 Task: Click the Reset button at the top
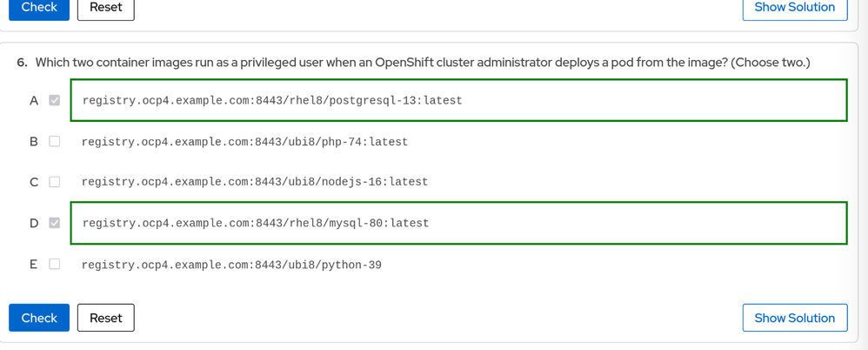click(105, 7)
